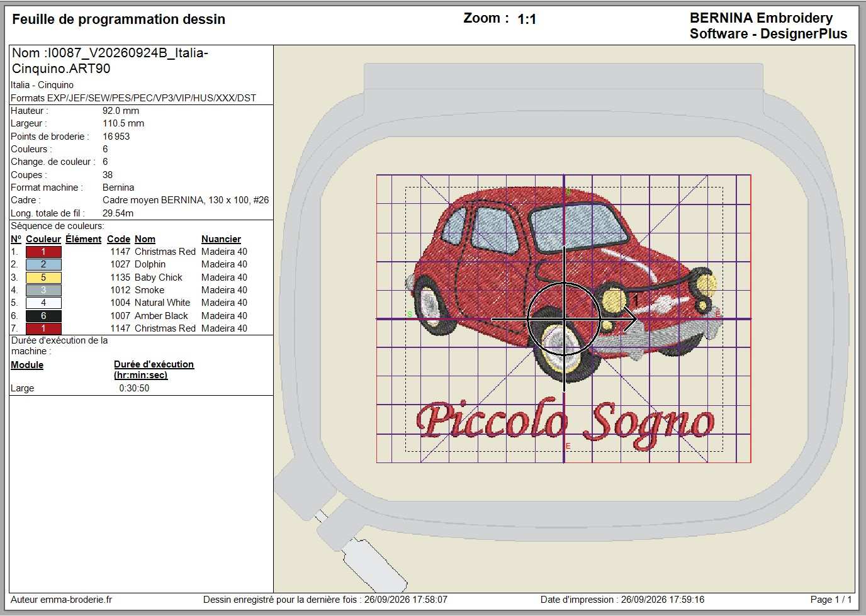Click the 'Nuancier' column header
The width and height of the screenshot is (866, 616).
221,239
